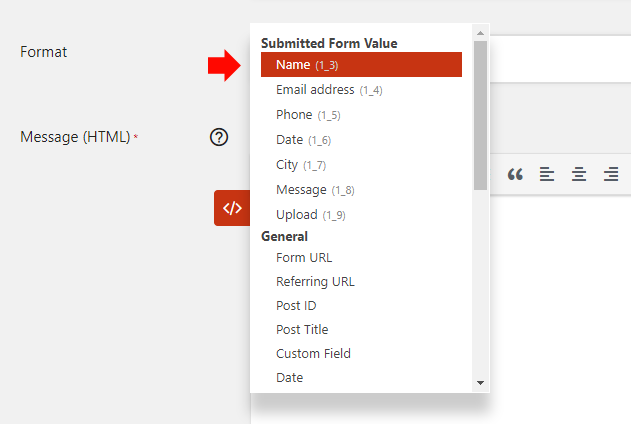Choose Email address (1_4) variable
631x424 pixels.
(x=361, y=90)
